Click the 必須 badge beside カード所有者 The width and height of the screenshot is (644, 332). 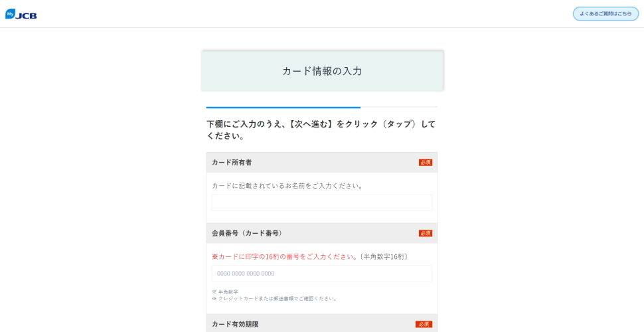425,163
